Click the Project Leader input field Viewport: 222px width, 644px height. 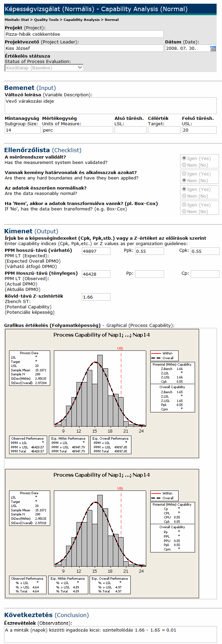[x=84, y=48]
